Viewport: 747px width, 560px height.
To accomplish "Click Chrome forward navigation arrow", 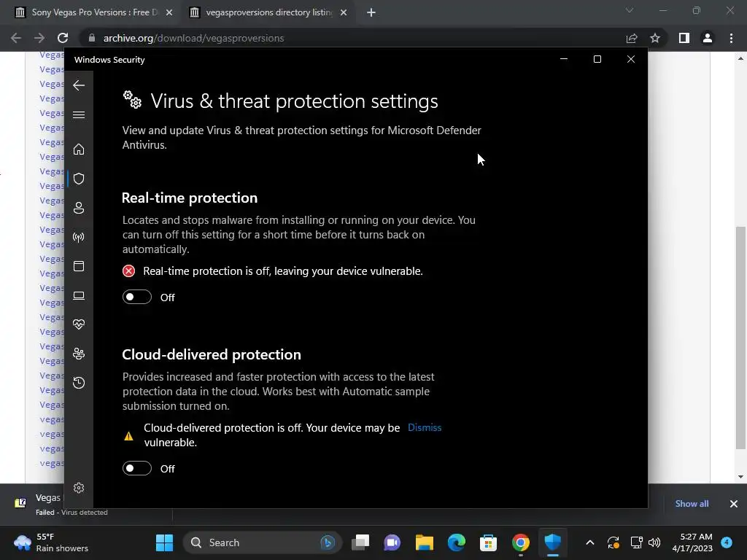I will tap(39, 38).
